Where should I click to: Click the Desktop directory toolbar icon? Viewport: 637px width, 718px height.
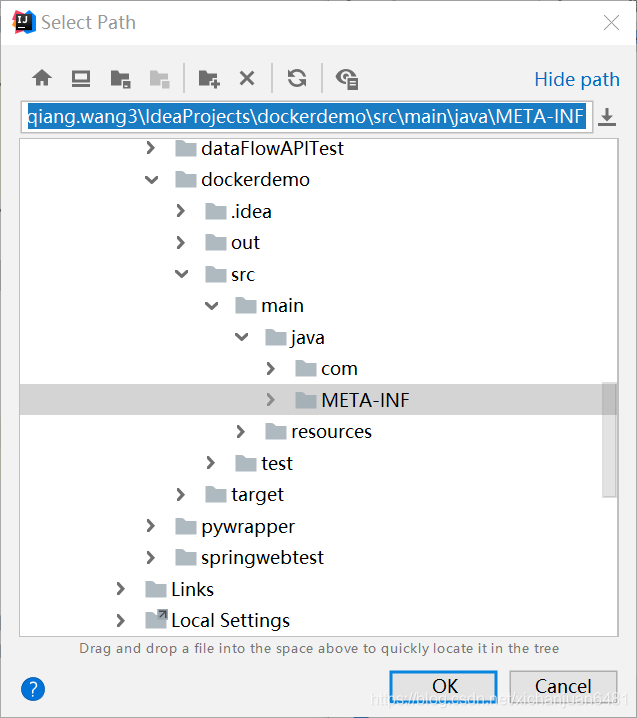(81, 78)
